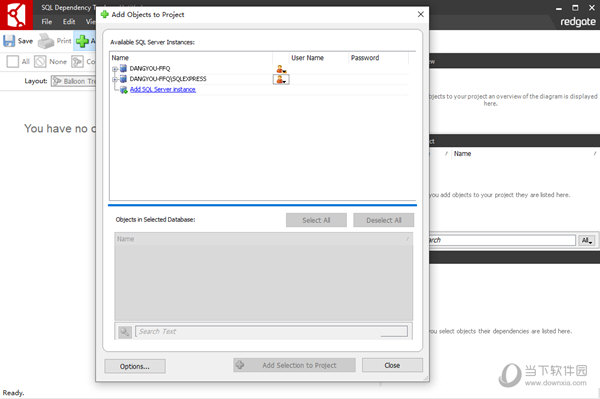Open the Layout Balloon Tree dropdown
Screen dimensions: 600x399
pyautogui.click(x=73, y=81)
